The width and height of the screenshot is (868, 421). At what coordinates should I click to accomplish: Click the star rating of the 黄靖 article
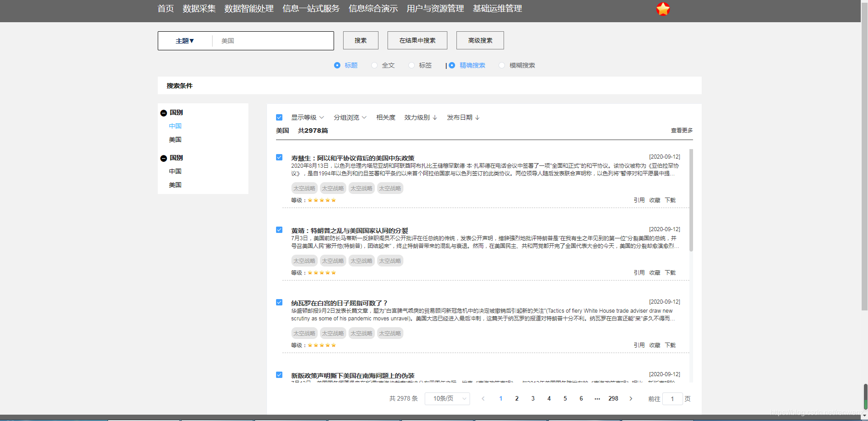322,273
